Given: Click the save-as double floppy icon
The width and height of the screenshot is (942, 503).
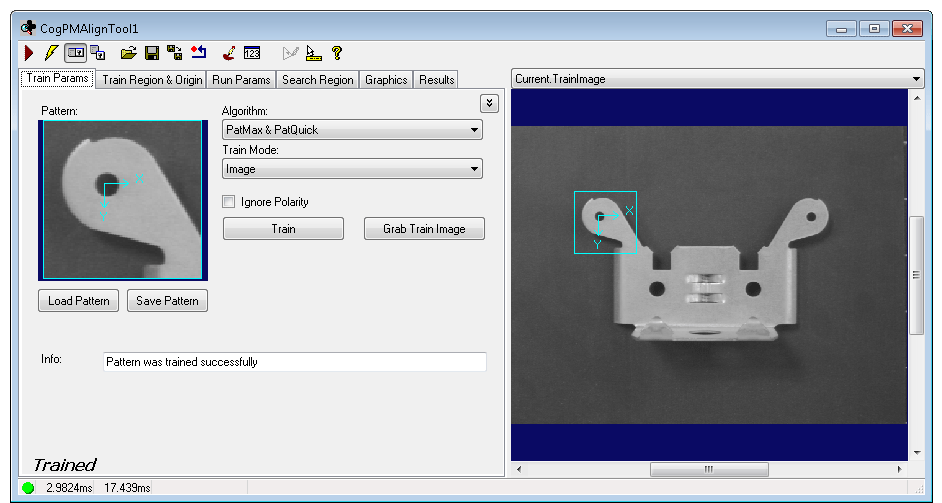Looking at the screenshot, I should click(x=175, y=53).
